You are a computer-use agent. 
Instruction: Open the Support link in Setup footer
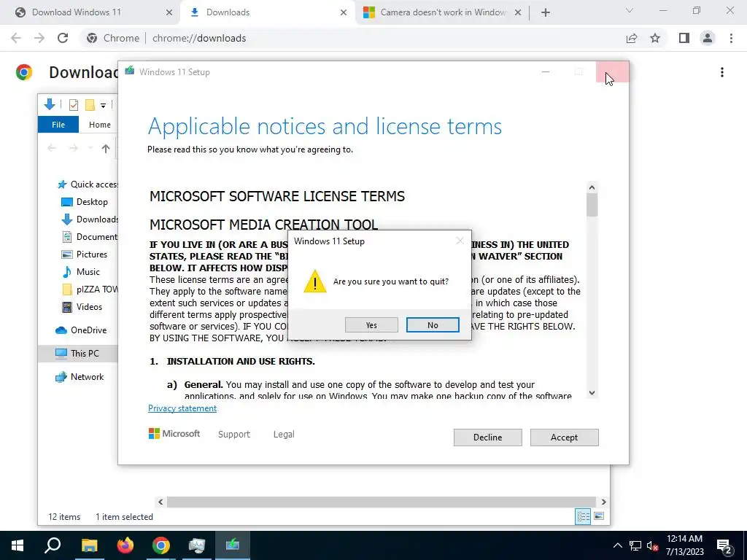click(x=234, y=434)
